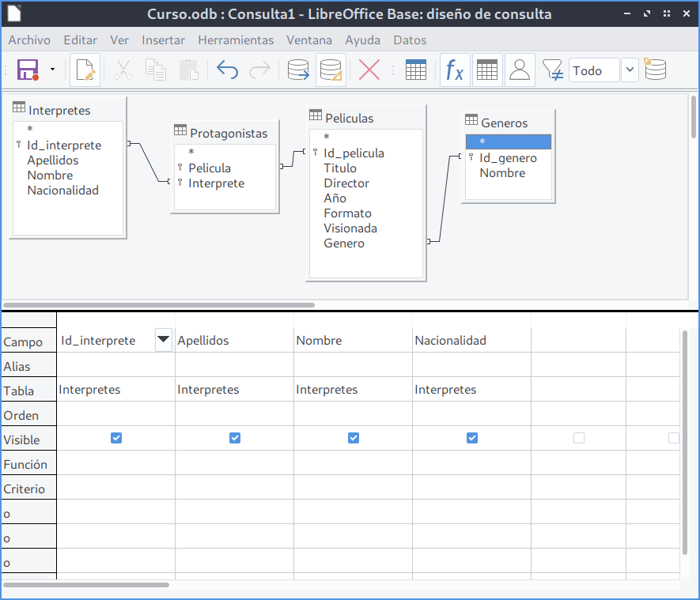Image resolution: width=700 pixels, height=600 pixels.
Task: Clear the query with the red X icon
Action: 369,70
